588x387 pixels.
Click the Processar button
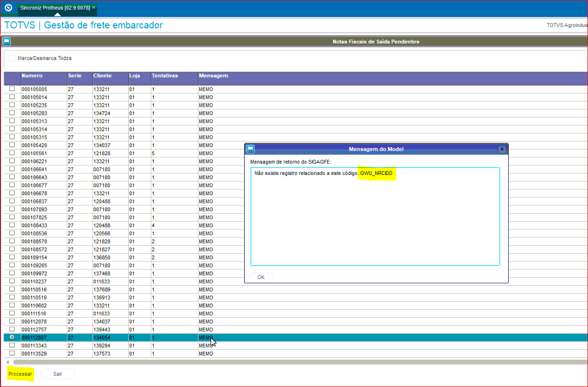[20, 374]
